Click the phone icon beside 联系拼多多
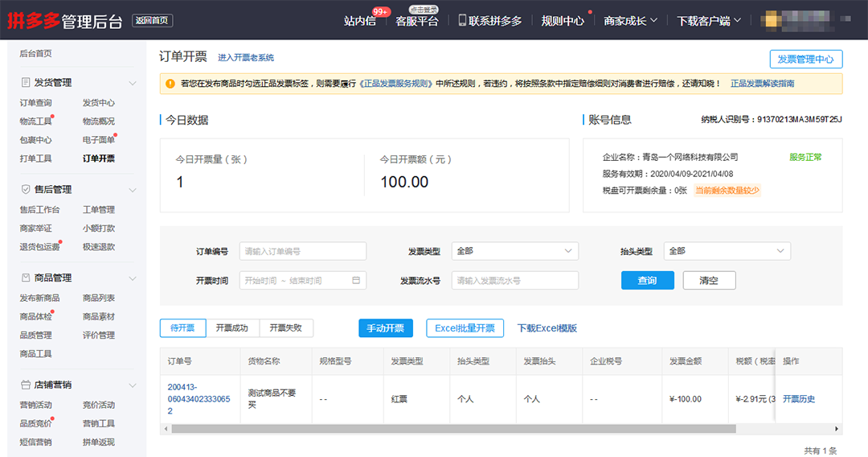868x457 pixels. tap(462, 20)
